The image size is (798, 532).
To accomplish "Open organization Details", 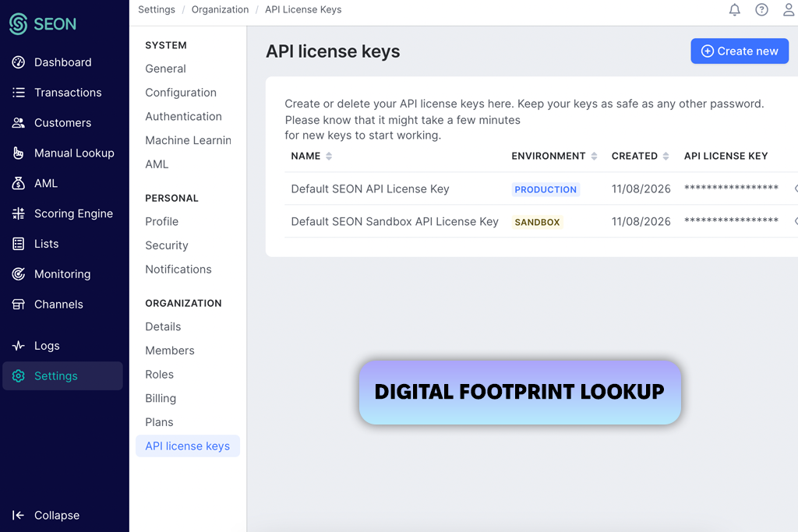I will click(x=163, y=326).
